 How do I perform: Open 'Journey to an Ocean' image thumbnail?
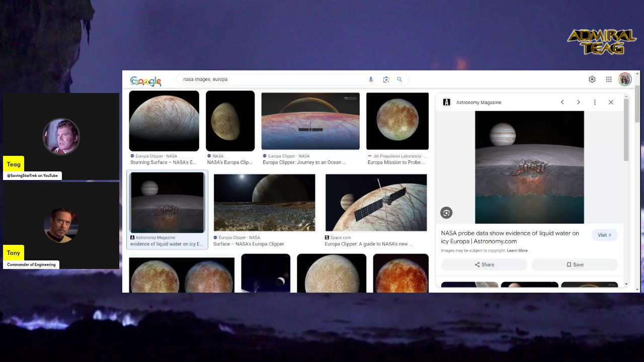310,121
